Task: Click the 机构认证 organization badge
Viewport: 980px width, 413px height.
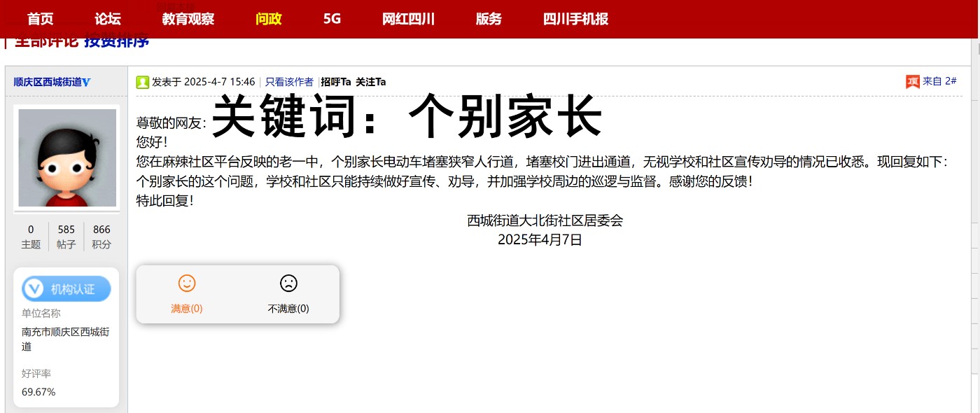Action: (x=66, y=289)
